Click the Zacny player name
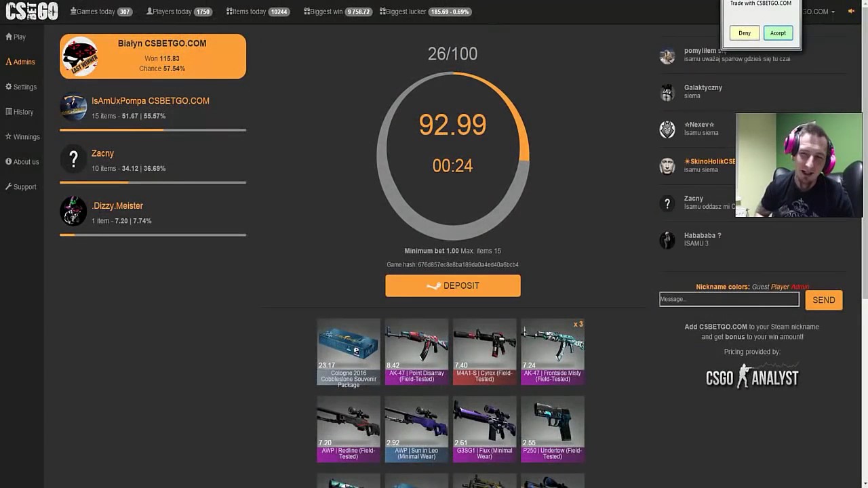Image resolution: width=868 pixels, height=488 pixels. pos(102,154)
